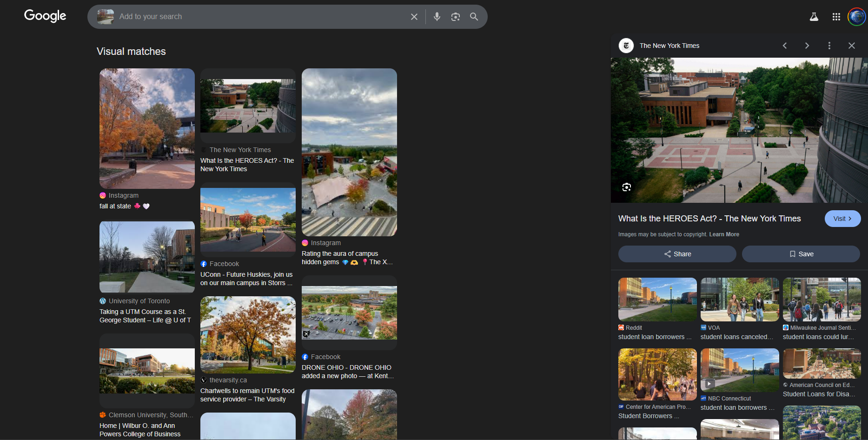Open the Learn More copyright link
The image size is (868, 440).
[724, 234]
